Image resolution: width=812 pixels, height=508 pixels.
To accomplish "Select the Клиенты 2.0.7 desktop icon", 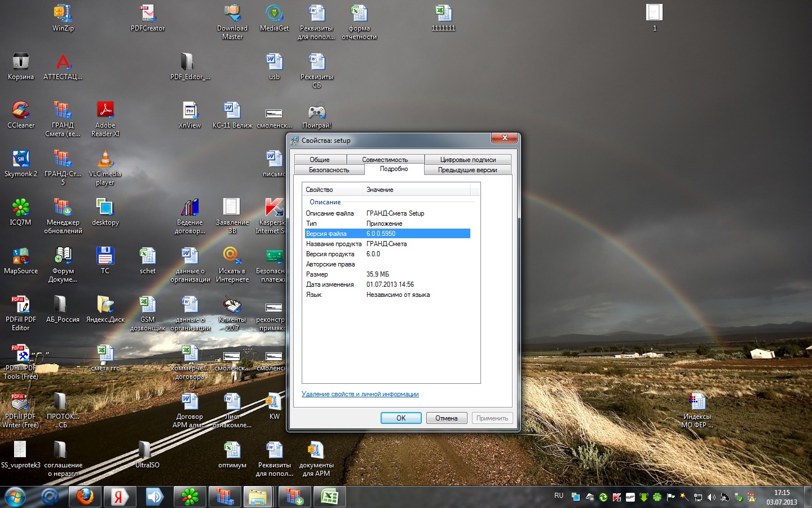I will point(232,313).
